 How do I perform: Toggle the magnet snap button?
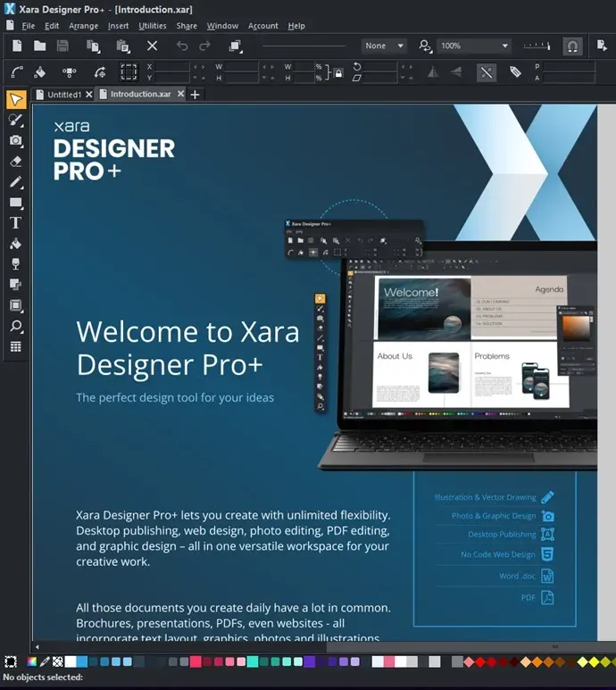pyautogui.click(x=572, y=46)
